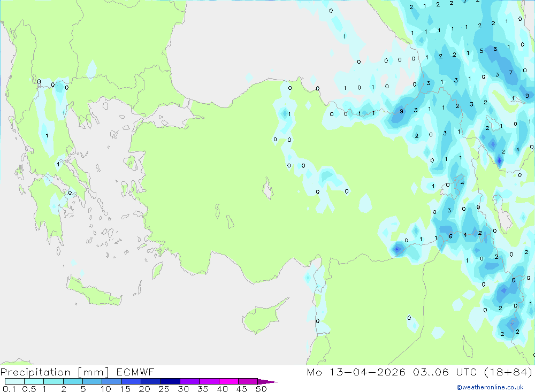Select the 35–40 mm legend color swatch
Image resolution: width=535 pixels, height=392 pixels.
click(x=209, y=381)
